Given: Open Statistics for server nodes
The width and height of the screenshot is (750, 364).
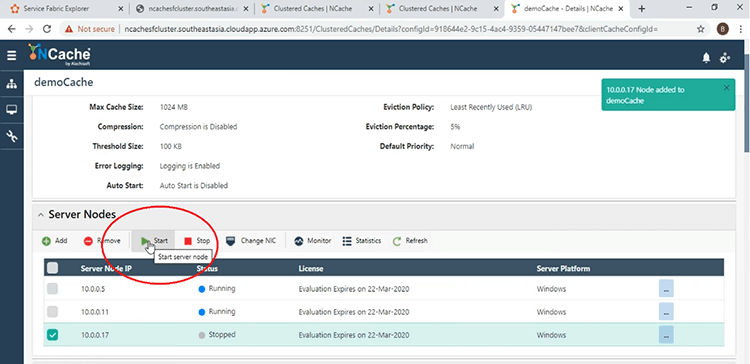Looking at the screenshot, I should pos(362,241).
